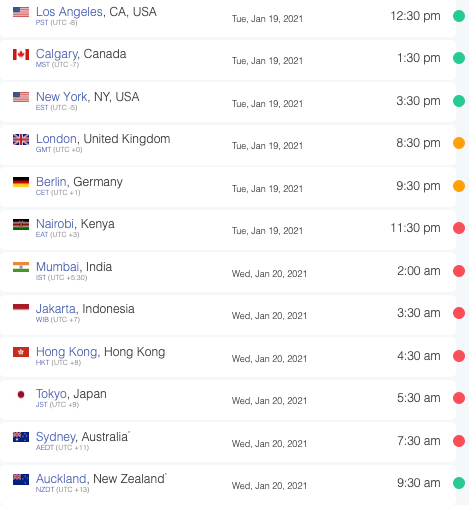The height and width of the screenshot is (505, 469).
Task: Click the Japanese flag next to Tokyo
Action: (21, 395)
